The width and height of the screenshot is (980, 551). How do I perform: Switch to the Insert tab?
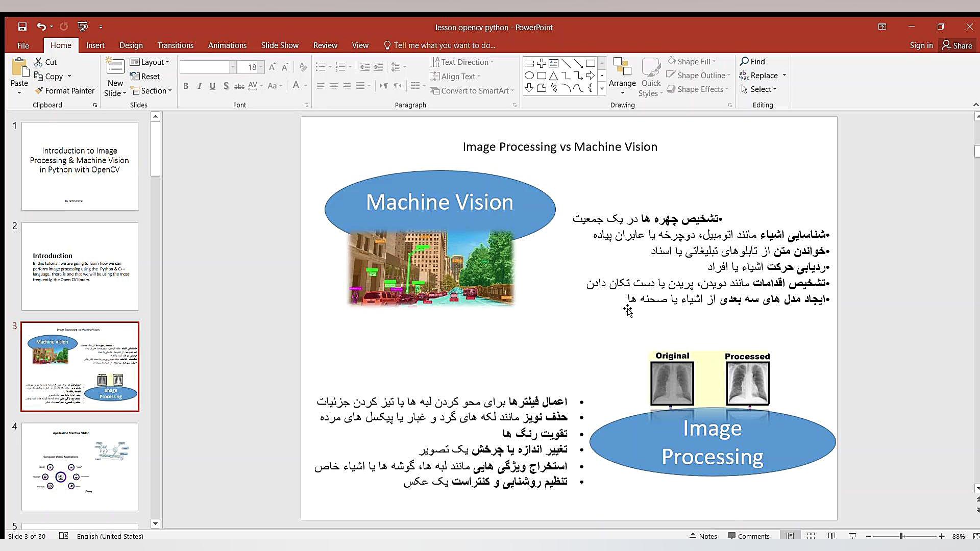pyautogui.click(x=95, y=45)
